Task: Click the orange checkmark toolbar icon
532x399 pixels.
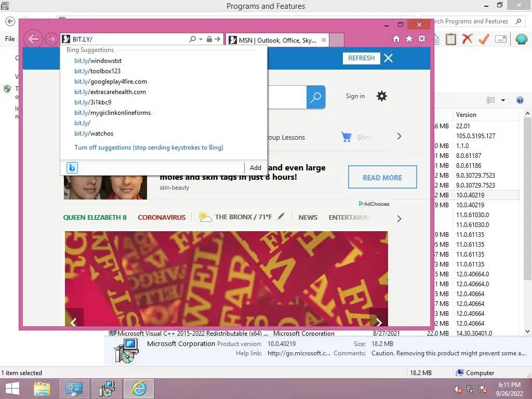Action: tap(484, 39)
